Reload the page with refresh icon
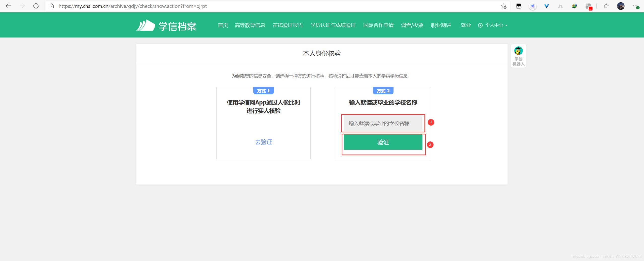 [x=36, y=6]
